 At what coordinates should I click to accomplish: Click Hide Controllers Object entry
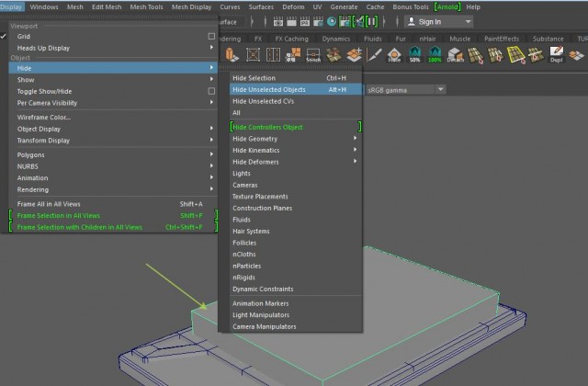tap(296, 127)
